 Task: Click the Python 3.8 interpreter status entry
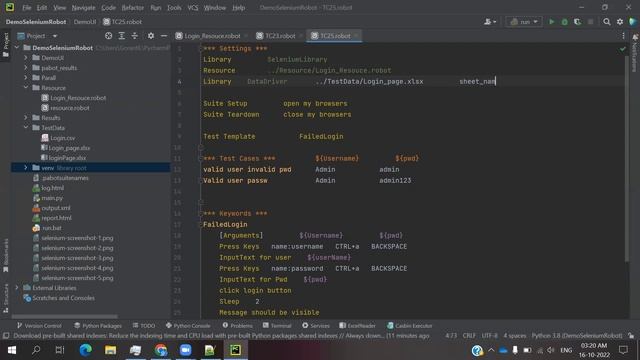point(577,336)
